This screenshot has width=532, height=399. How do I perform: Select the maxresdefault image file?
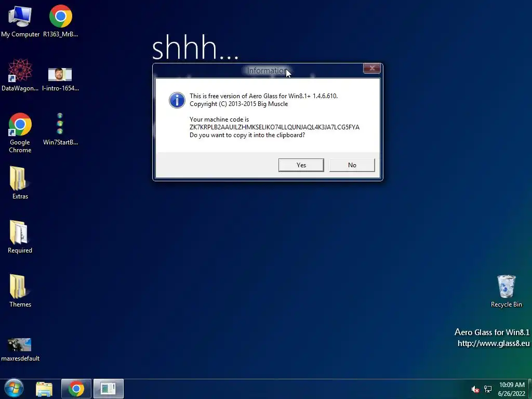tap(20, 350)
